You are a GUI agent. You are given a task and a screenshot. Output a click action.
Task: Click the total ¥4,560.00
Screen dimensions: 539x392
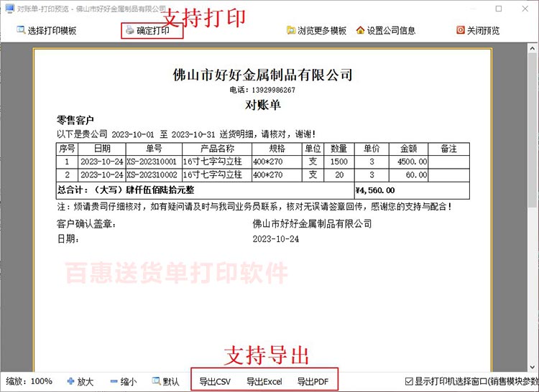pyautogui.click(x=375, y=190)
